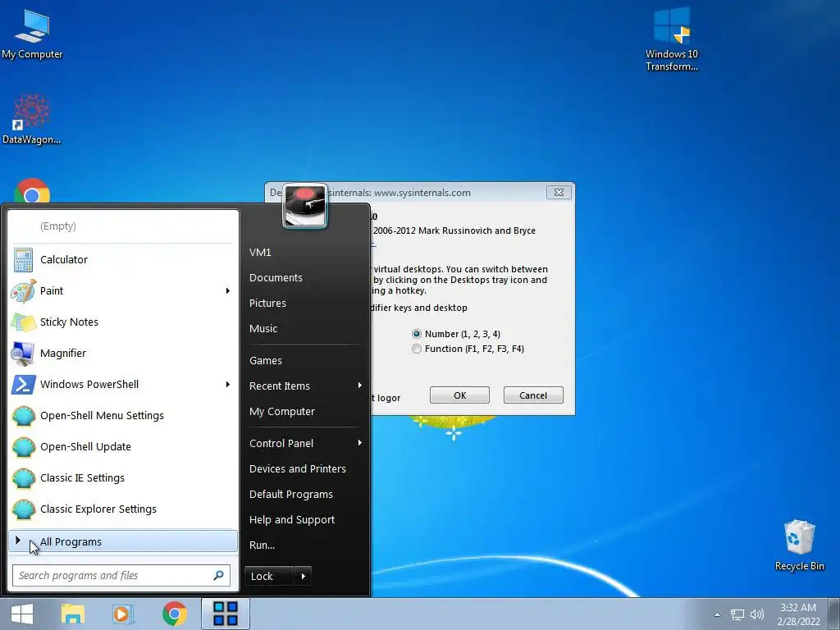Screen dimensions: 840x630
Task: Open Classic Explorer Settings icon
Action: click(x=24, y=509)
